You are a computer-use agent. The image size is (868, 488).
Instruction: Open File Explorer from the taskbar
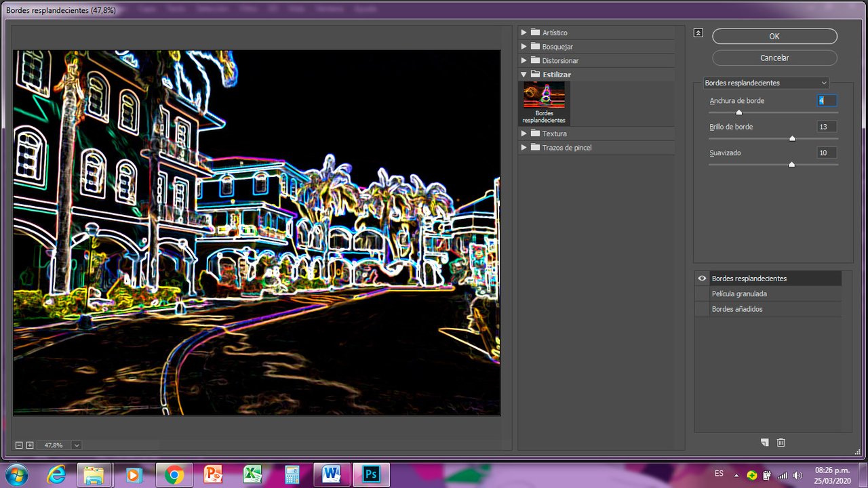click(94, 475)
